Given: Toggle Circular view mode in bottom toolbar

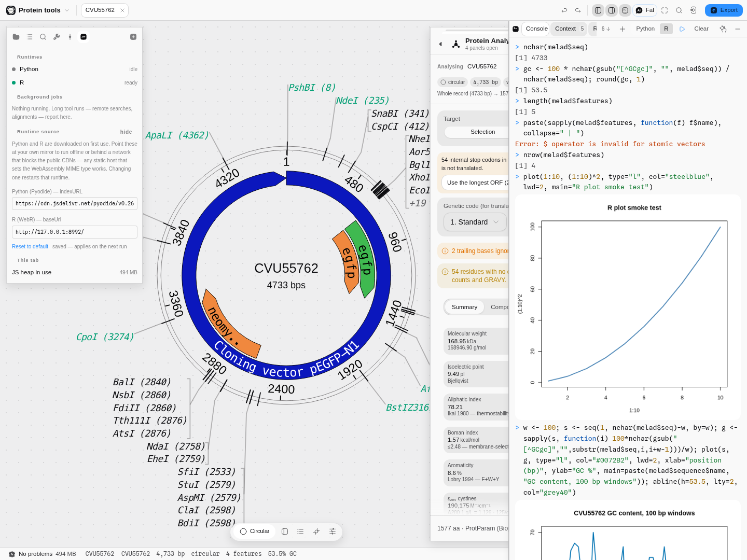Looking at the screenshot, I should [255, 531].
